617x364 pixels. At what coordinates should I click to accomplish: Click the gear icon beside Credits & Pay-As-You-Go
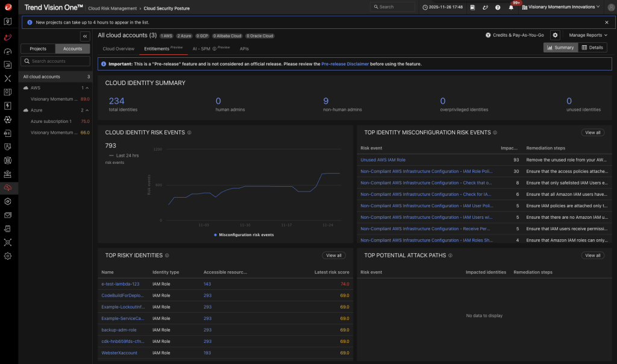point(556,36)
